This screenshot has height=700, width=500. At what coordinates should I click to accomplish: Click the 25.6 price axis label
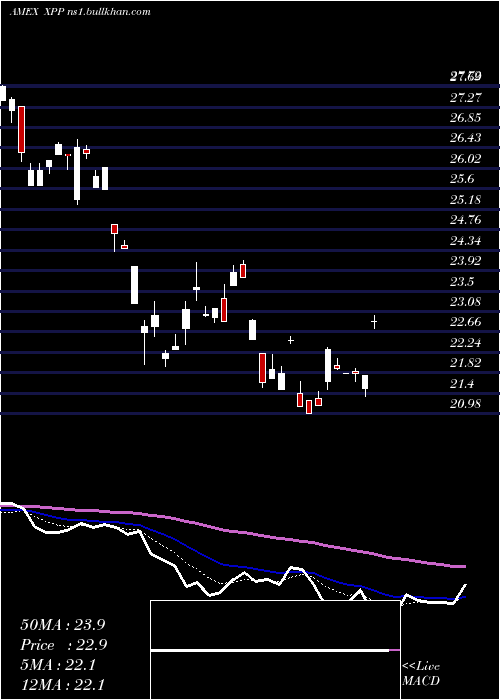click(462, 179)
